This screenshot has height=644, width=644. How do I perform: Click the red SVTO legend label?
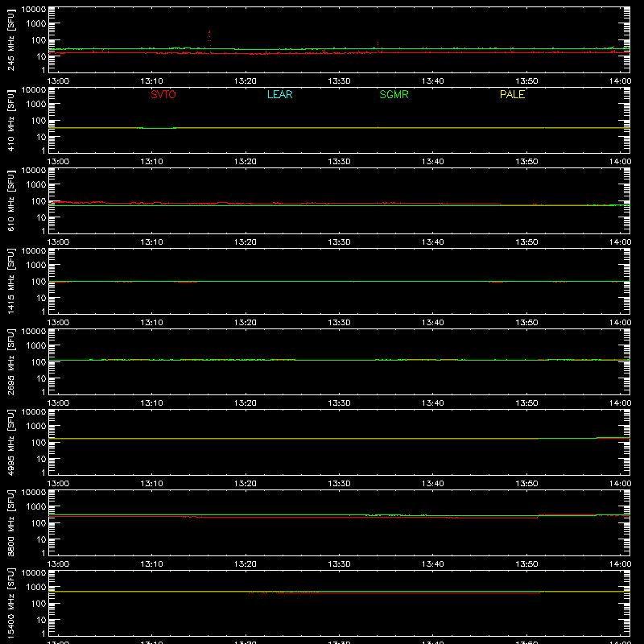coord(163,94)
